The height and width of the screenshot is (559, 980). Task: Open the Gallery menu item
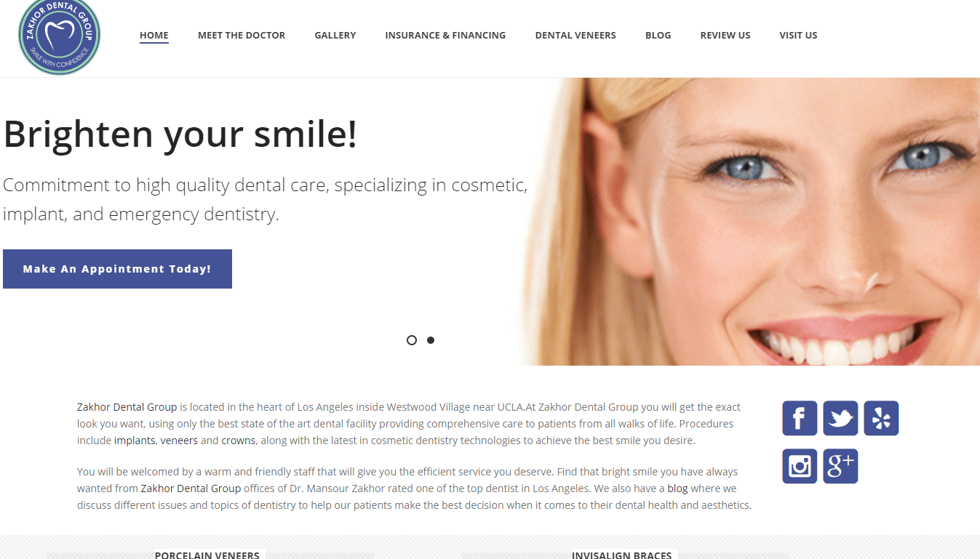coord(335,35)
